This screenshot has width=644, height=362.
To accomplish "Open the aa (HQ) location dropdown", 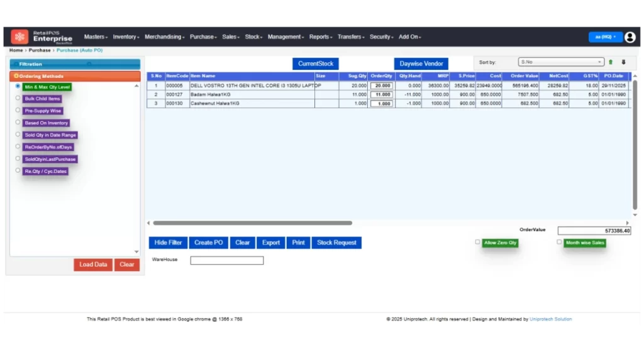I will (606, 37).
